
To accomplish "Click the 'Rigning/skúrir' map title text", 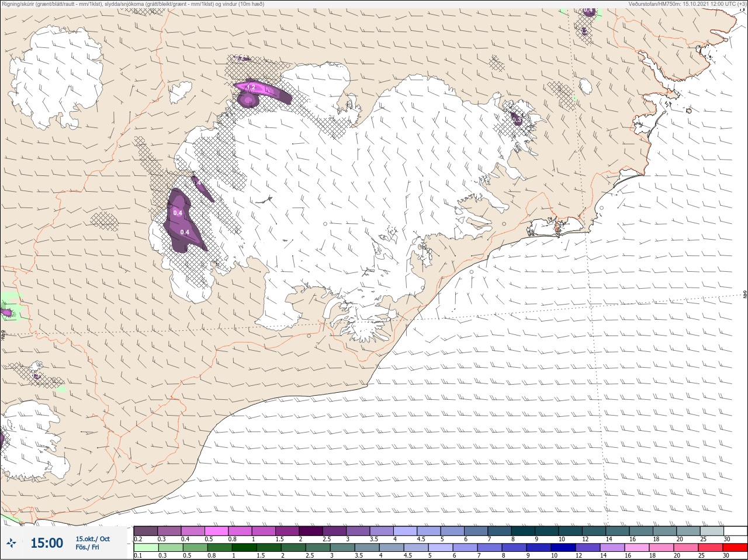I will pos(133,4).
